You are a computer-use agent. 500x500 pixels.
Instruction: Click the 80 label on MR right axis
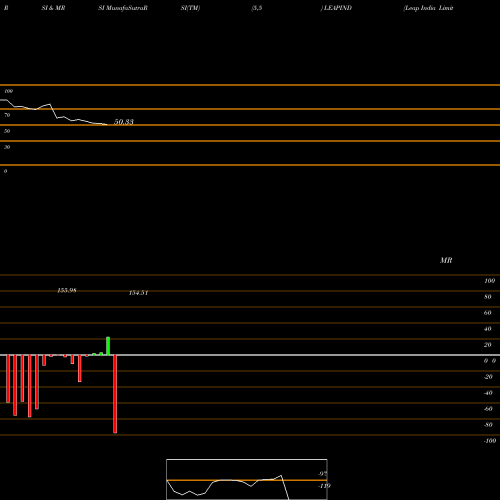pos(488,297)
